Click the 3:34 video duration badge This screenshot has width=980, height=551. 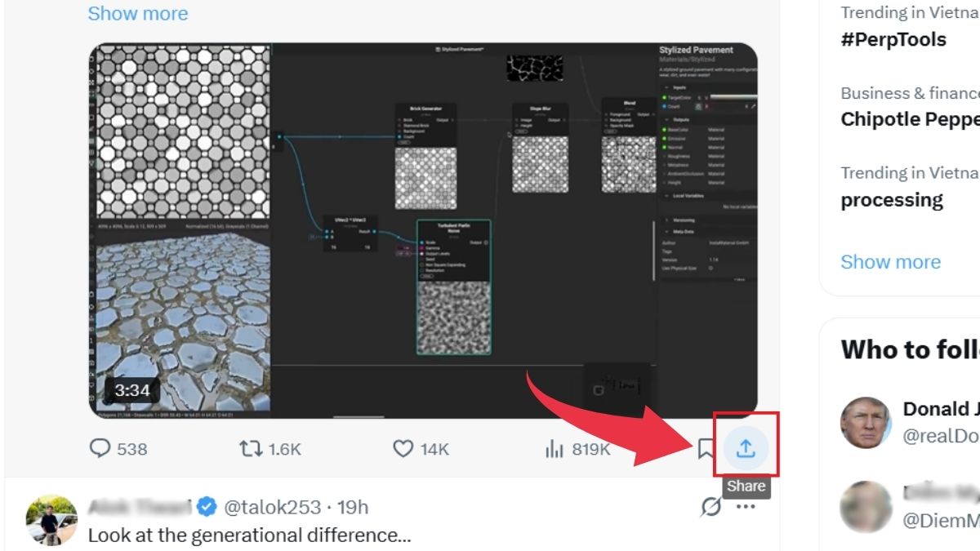coord(131,390)
